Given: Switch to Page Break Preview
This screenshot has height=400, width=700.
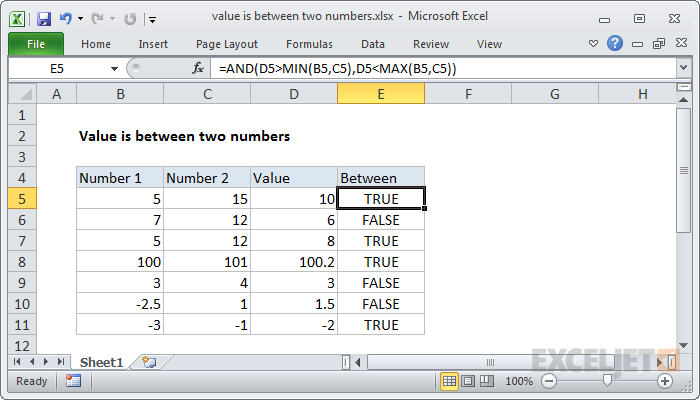Looking at the screenshot, I should [x=487, y=381].
